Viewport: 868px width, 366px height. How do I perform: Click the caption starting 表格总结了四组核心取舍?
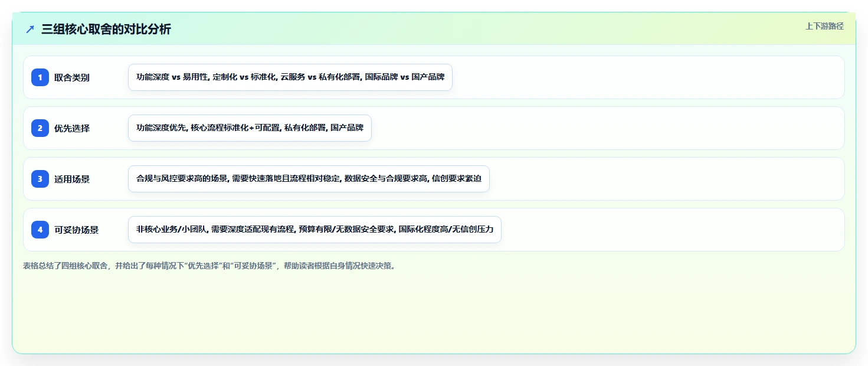pyautogui.click(x=209, y=266)
